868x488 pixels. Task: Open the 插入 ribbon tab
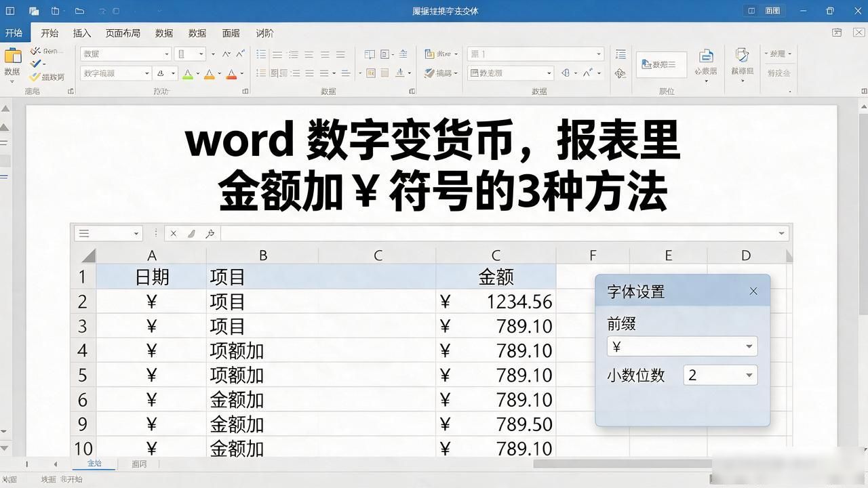[82, 33]
